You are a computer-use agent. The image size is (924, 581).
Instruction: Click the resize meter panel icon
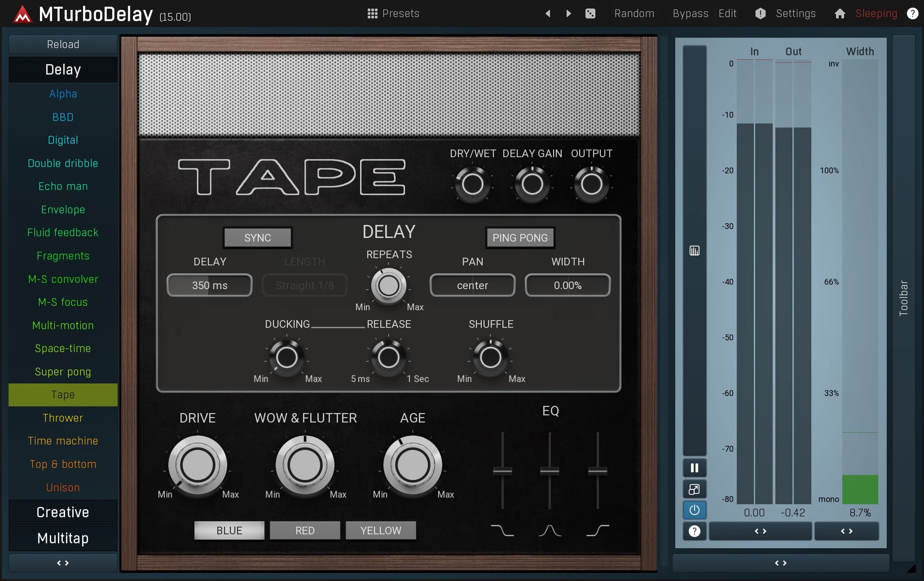pyautogui.click(x=694, y=489)
